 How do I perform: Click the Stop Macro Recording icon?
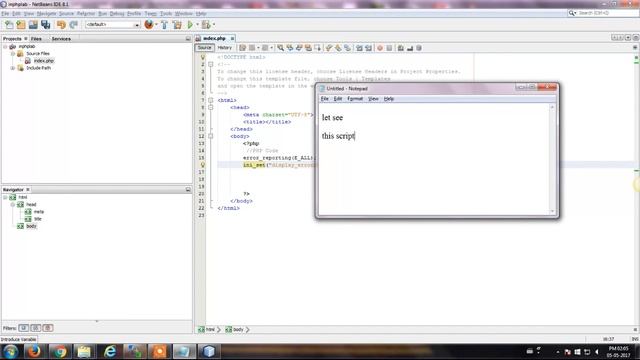click(x=389, y=48)
